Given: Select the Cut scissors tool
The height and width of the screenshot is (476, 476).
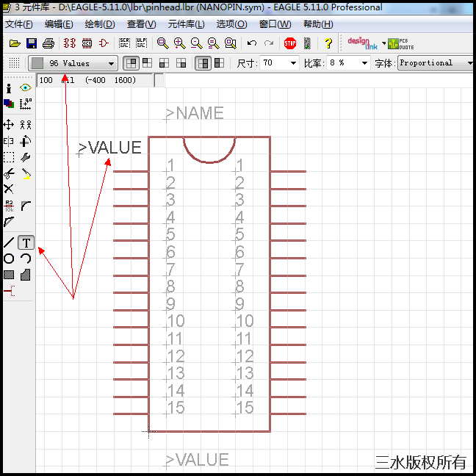Looking at the screenshot, I should pos(9,174).
